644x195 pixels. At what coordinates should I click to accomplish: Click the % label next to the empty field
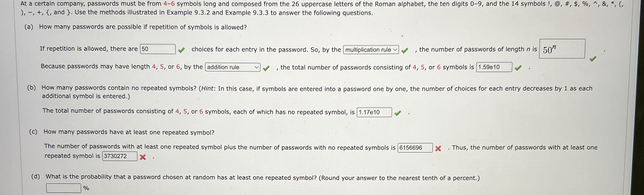(86, 189)
